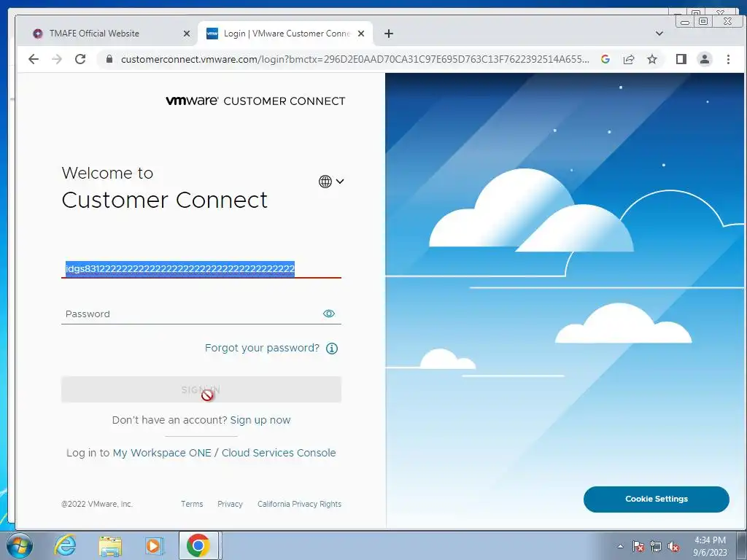
Task: Go back using the browser back arrow
Action: coord(34,59)
